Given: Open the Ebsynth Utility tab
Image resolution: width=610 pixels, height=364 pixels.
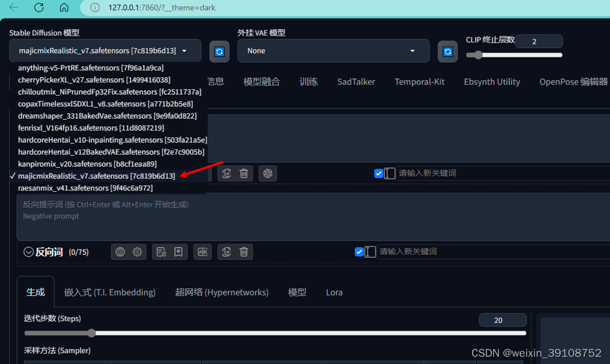Looking at the screenshot, I should pos(492,82).
